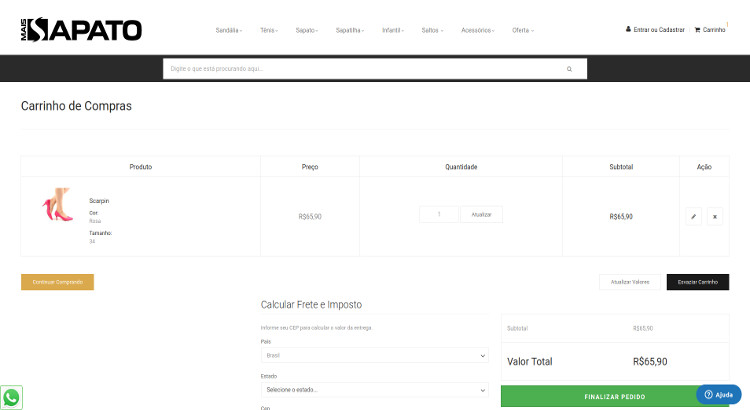Click the Scarpin product name
The width and height of the screenshot is (750, 410).
click(x=99, y=201)
